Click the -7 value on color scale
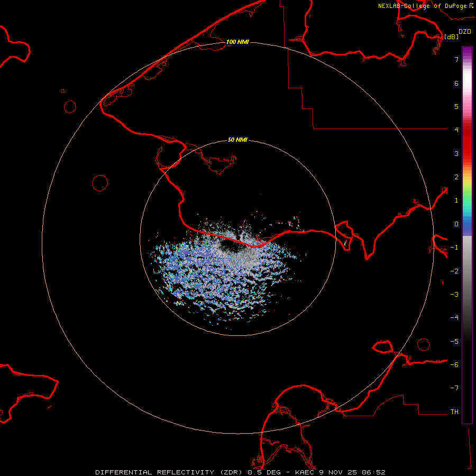The height and width of the screenshot is (476, 476). 454,388
